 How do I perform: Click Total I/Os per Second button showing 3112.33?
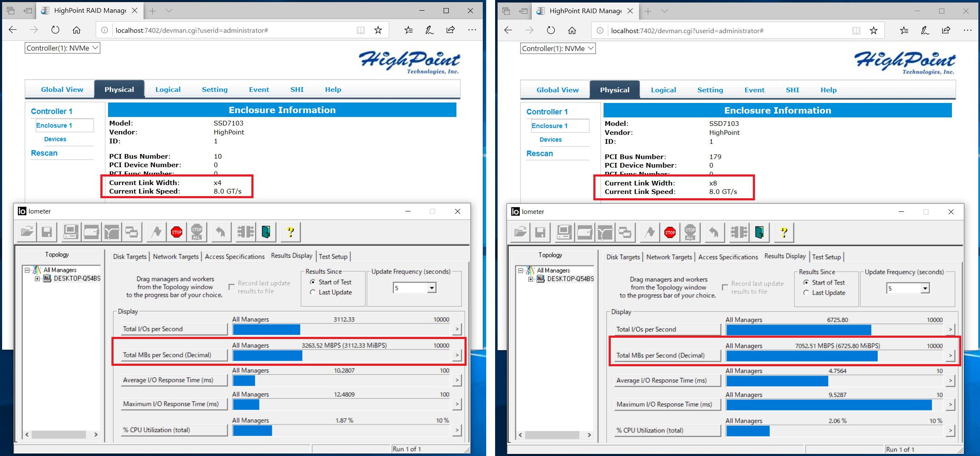[174, 329]
